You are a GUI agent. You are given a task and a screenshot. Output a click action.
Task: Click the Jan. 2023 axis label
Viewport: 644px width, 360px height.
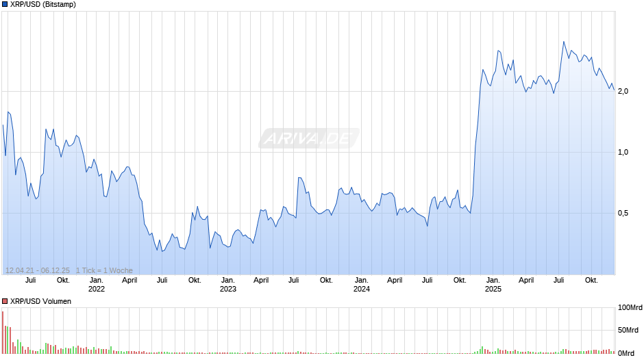coord(228,285)
